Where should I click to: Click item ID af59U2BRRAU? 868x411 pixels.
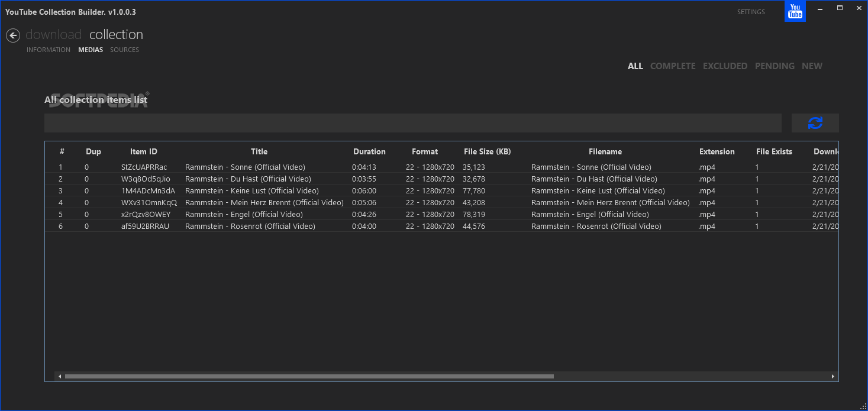pyautogui.click(x=146, y=226)
